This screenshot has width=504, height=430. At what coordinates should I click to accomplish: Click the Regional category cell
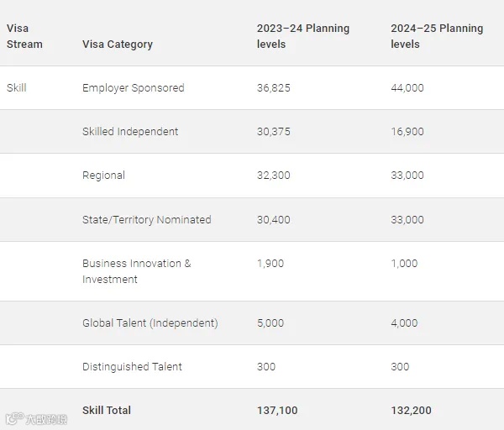(103, 176)
